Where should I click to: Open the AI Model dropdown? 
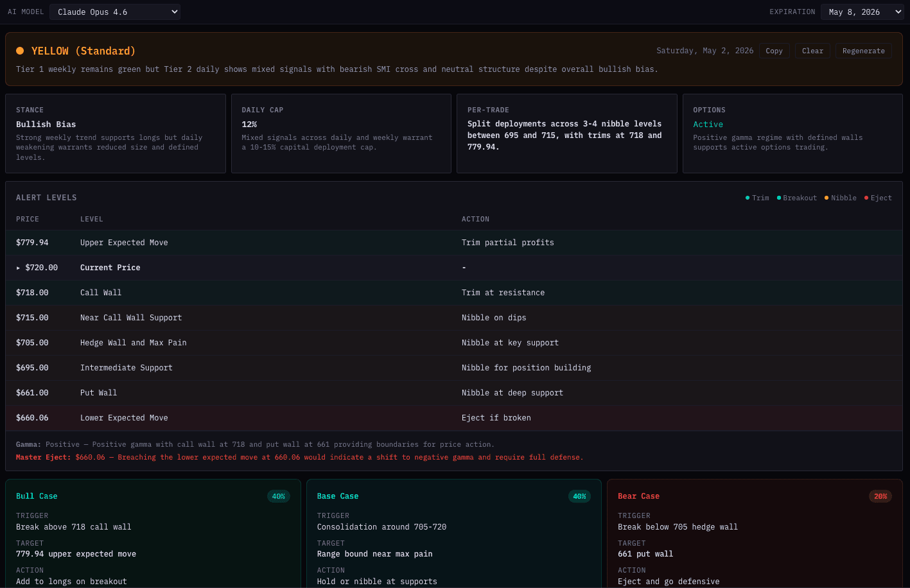click(x=115, y=12)
